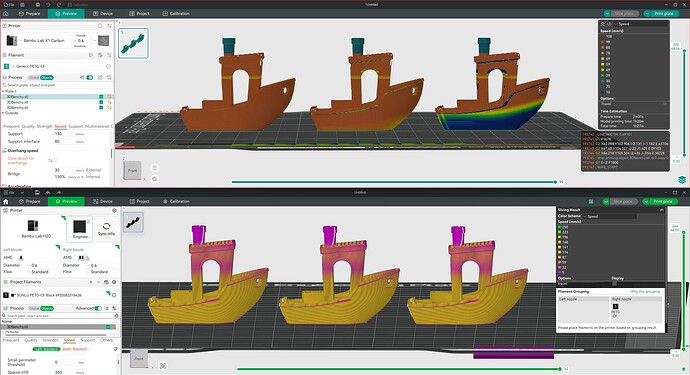Toggle the advanced switch in the top Process header
This screenshot has width=690, height=375.
(90, 77)
